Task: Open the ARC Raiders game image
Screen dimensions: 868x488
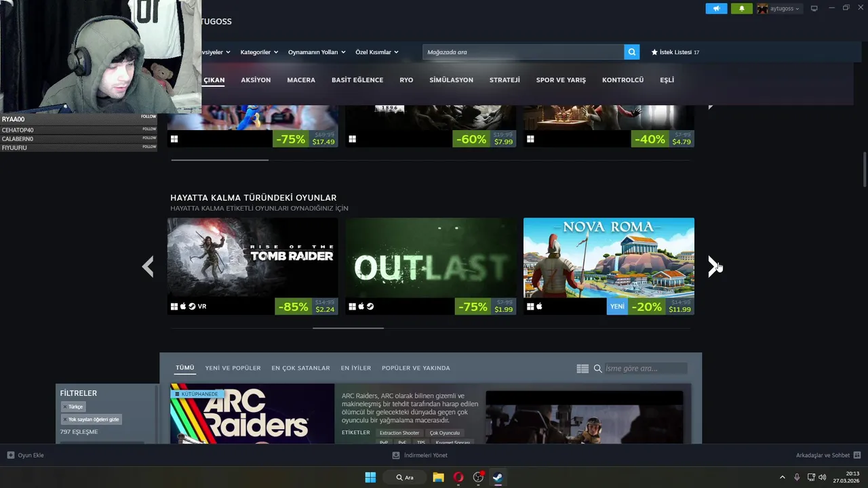Action: coord(252,414)
